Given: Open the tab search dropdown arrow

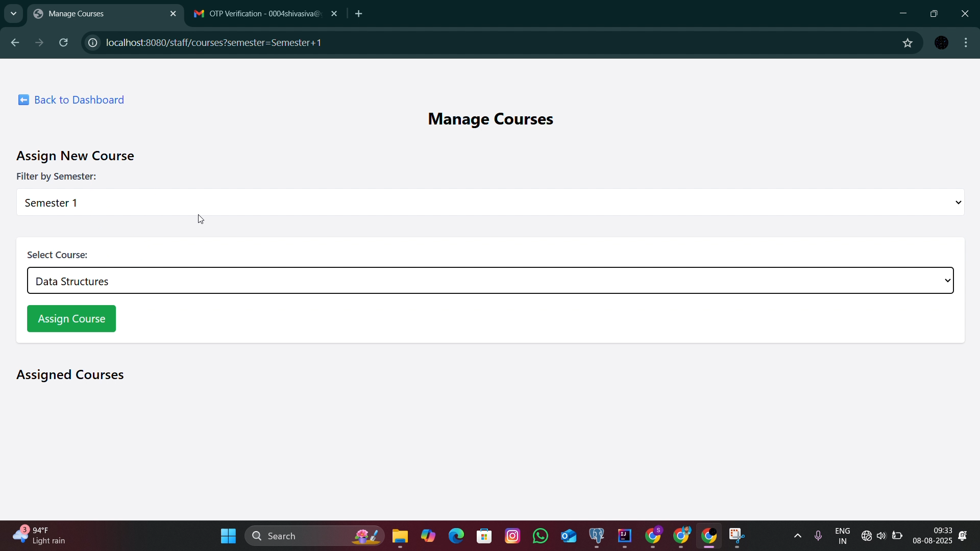Looking at the screenshot, I should click(14, 14).
